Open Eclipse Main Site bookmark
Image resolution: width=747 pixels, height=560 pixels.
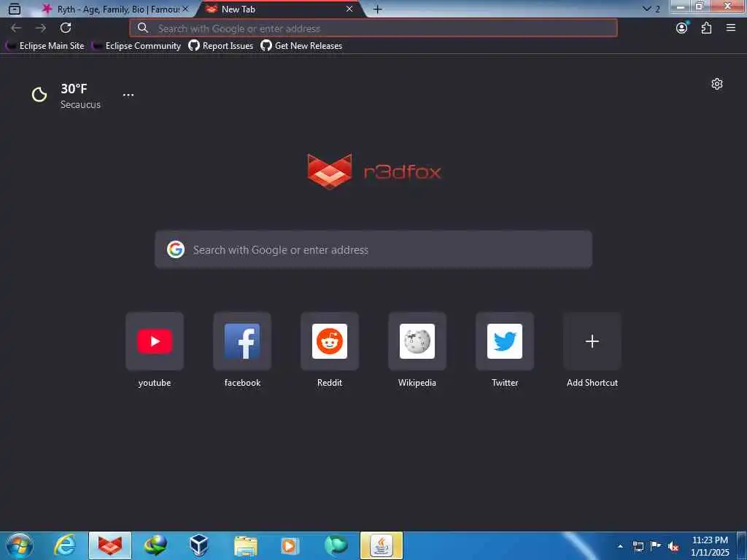(44, 46)
